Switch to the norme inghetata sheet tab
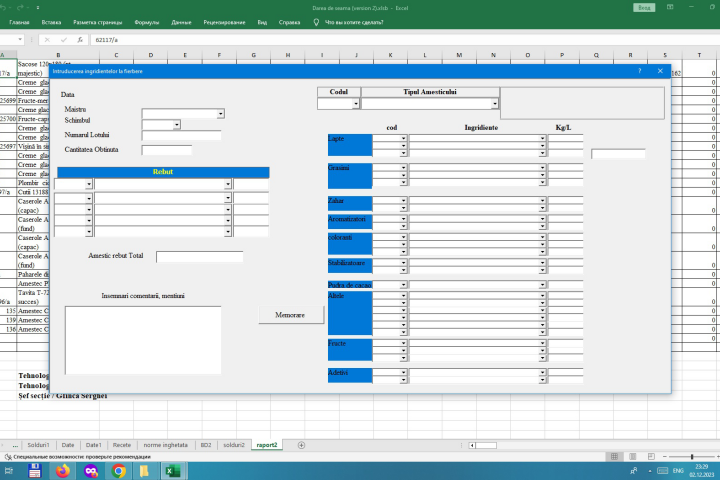This screenshot has height=480, width=720. coord(165,445)
